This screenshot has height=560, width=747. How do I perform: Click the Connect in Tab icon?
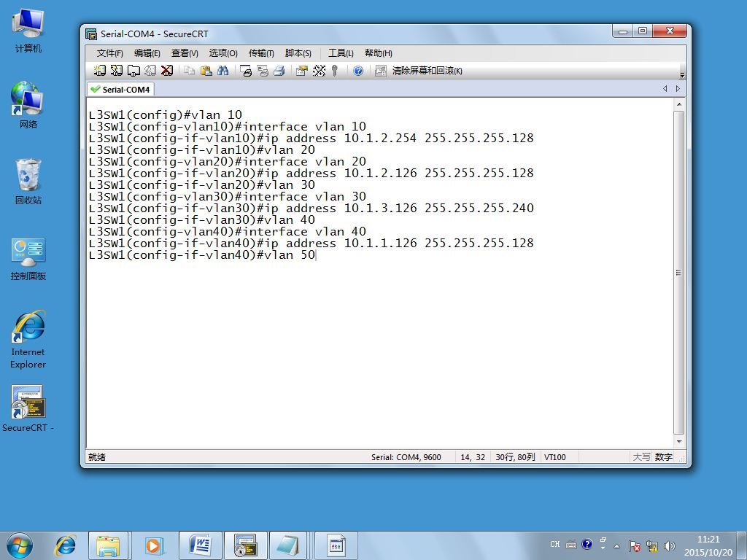pos(133,71)
